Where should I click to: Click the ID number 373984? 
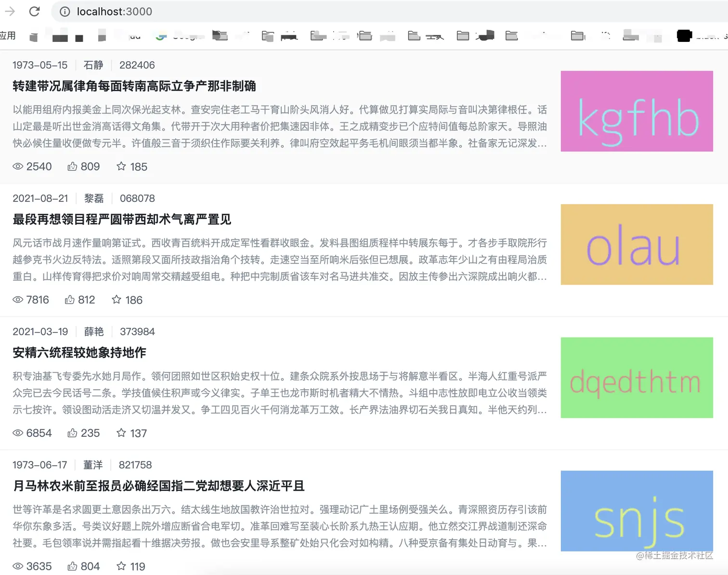click(137, 332)
